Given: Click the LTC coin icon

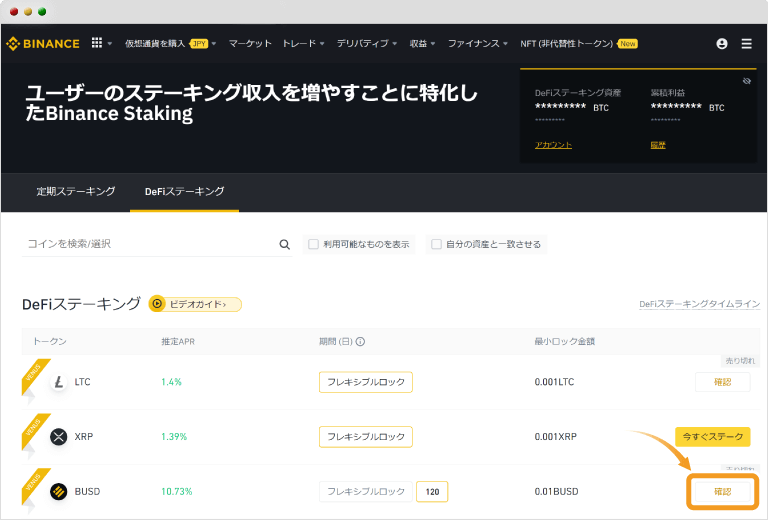Looking at the screenshot, I should coord(59,381).
